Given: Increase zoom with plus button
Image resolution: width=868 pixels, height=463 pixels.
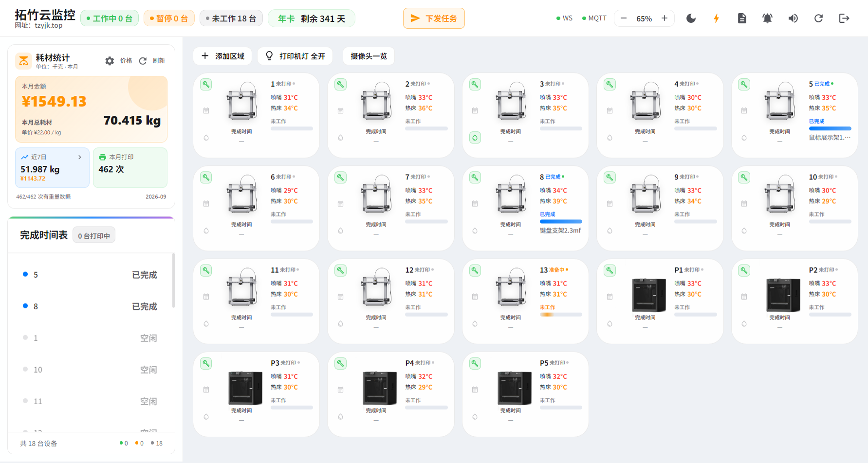Looking at the screenshot, I should (x=665, y=18).
